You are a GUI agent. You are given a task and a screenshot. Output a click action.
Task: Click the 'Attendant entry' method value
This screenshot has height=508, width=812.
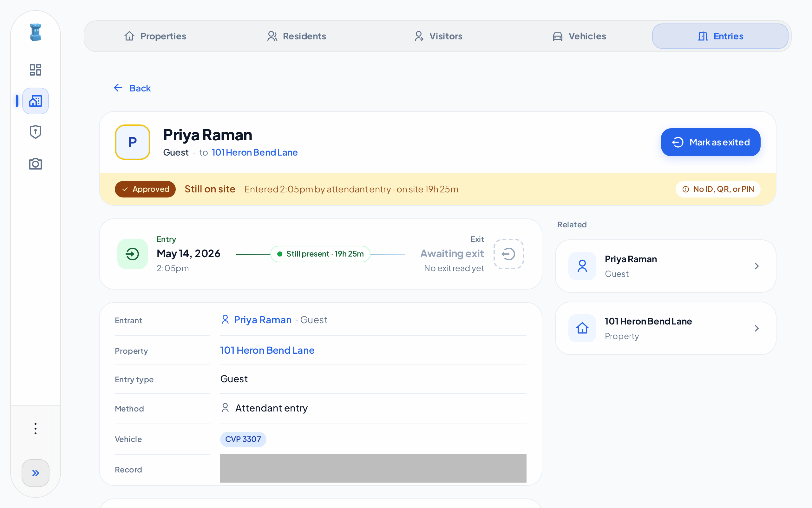coord(272,408)
